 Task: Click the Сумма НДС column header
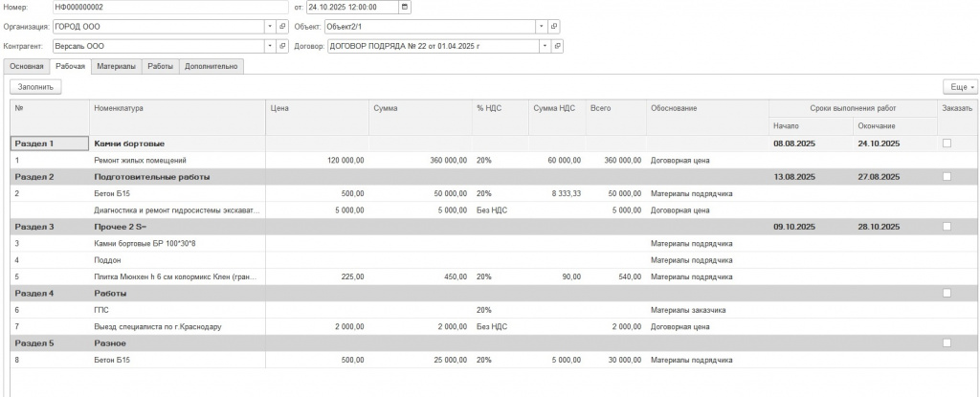[557, 117]
